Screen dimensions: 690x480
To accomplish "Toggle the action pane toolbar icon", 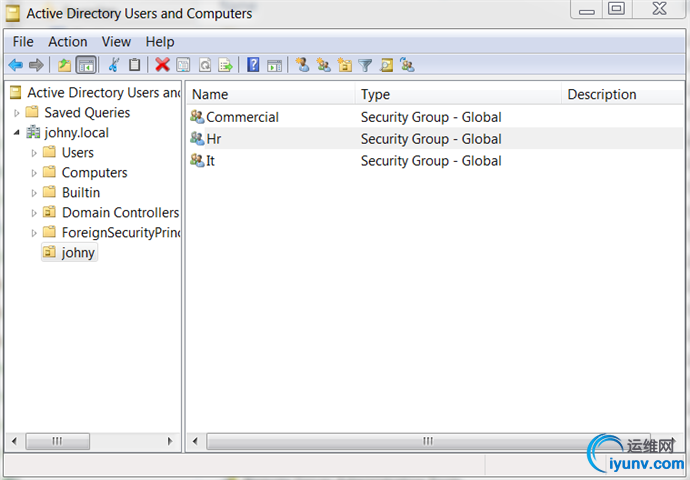I will (x=275, y=66).
